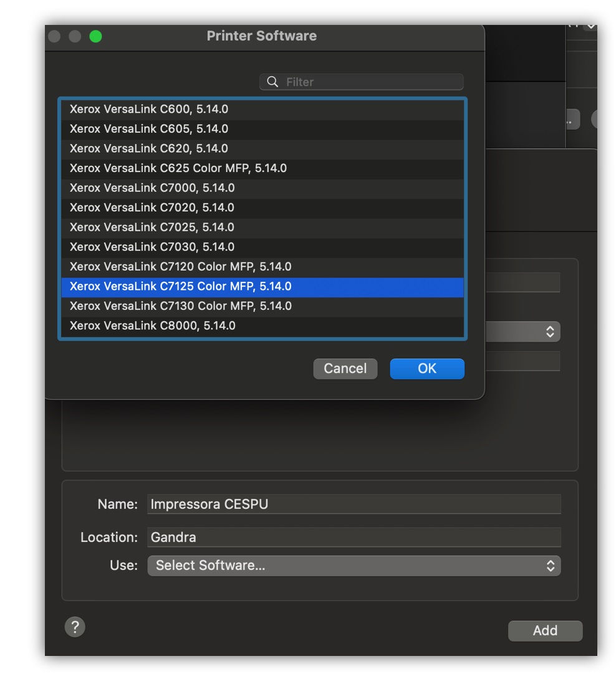Select Xerox VersaLink C605, 5.14.0
The height and width of the screenshot is (684, 616).
click(x=262, y=128)
